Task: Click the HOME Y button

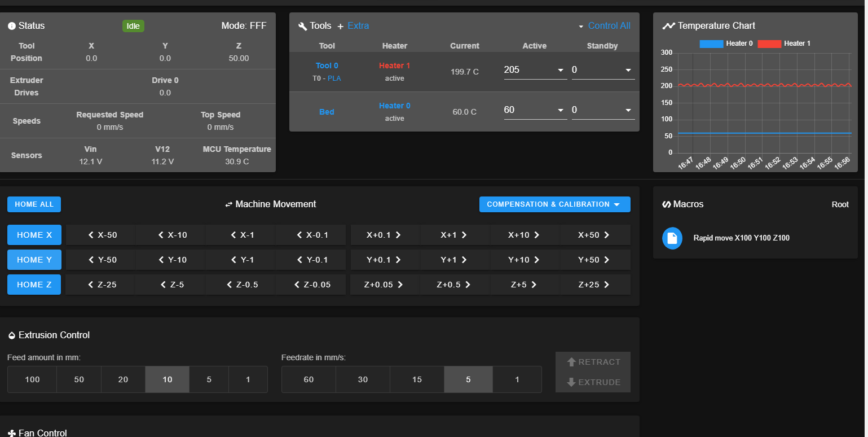Action: point(34,260)
